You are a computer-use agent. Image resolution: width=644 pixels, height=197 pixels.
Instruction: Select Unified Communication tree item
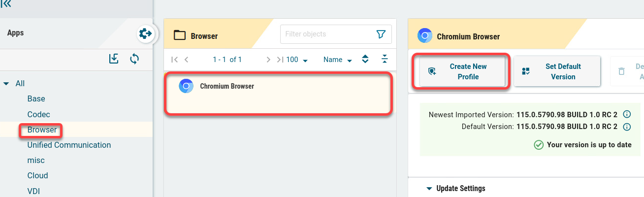(x=69, y=145)
